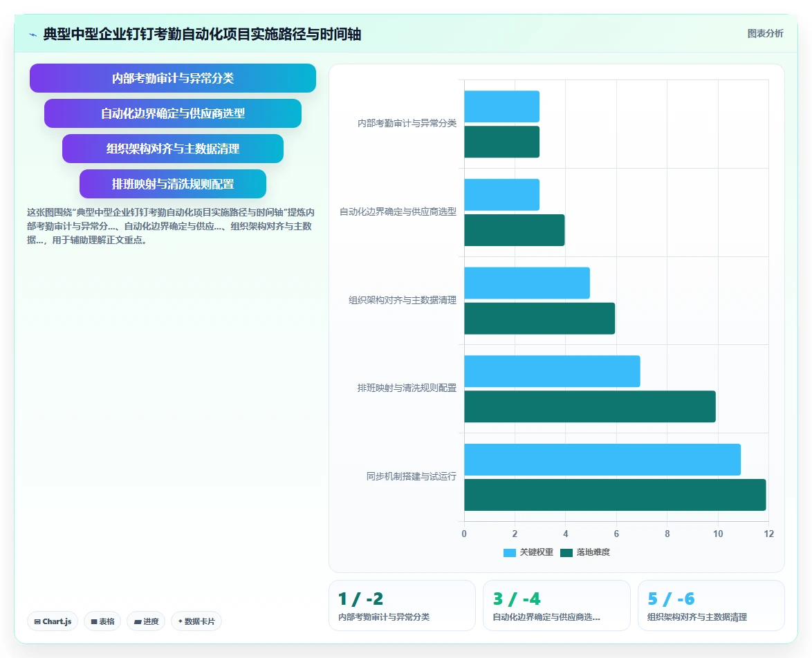Viewport: 812px width, 658px height.
Task: Open the data card showing 1 / -2
Action: click(403, 605)
